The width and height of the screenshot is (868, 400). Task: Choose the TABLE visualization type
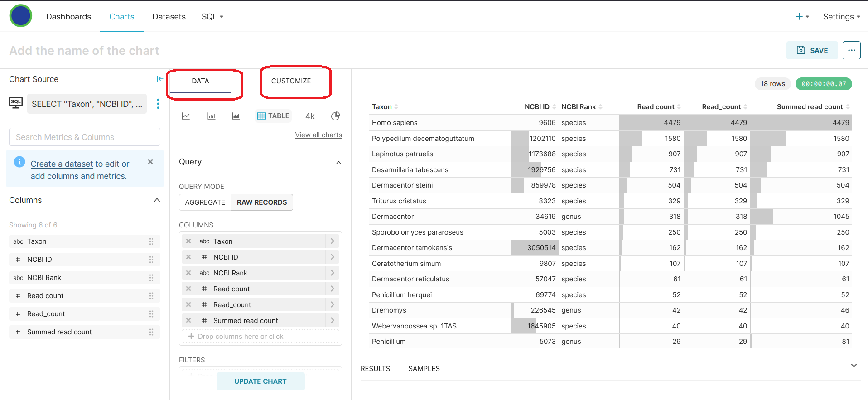tap(273, 116)
